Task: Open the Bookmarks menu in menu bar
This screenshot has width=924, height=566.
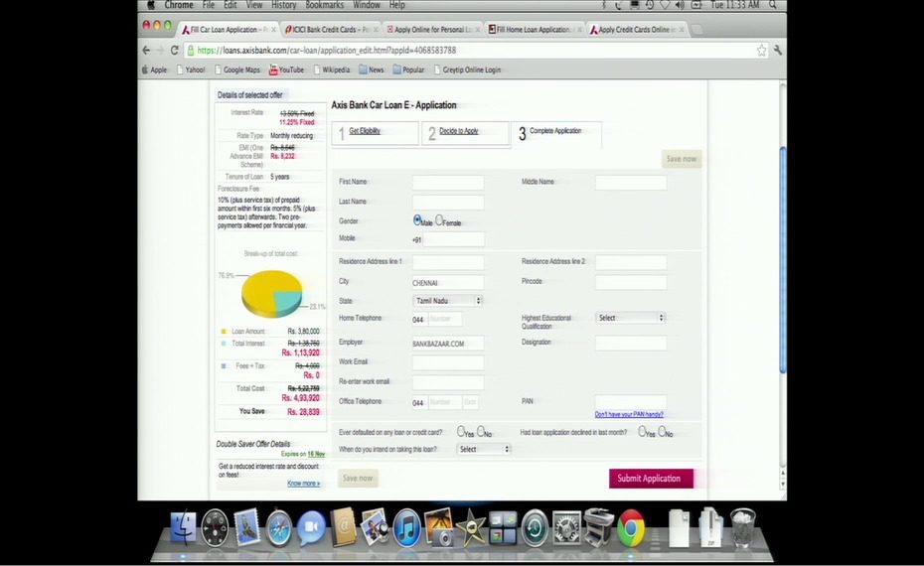Action: (324, 5)
